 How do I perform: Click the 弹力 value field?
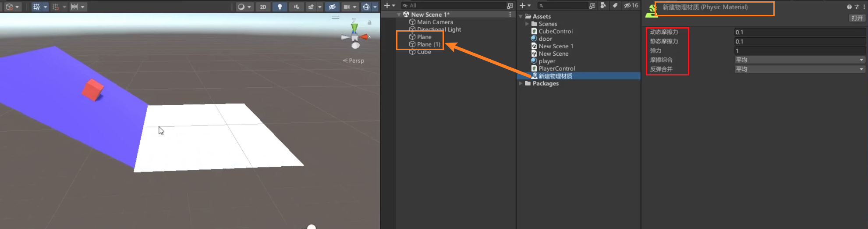[800, 50]
